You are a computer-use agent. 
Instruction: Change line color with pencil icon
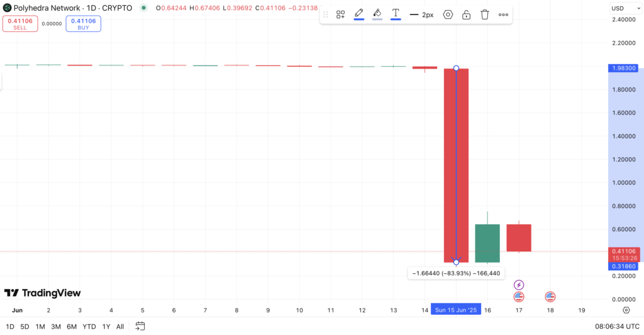pos(359,14)
